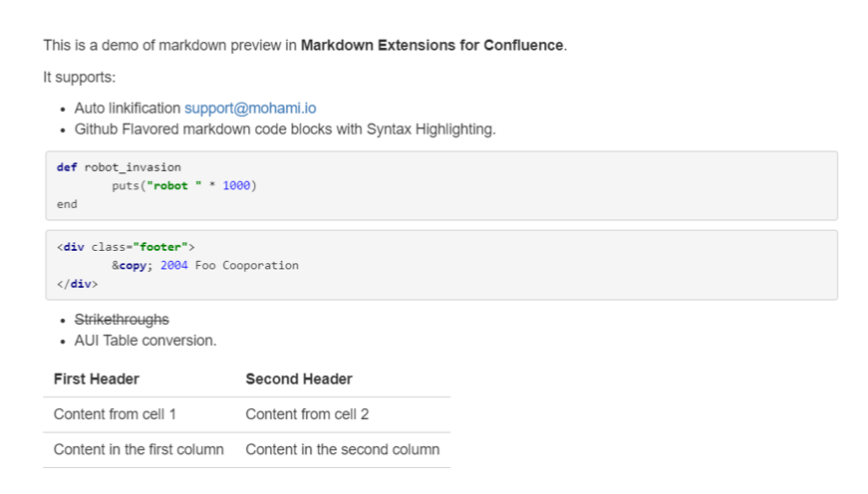Click the "AUI Table conversion." bullet

point(145,340)
